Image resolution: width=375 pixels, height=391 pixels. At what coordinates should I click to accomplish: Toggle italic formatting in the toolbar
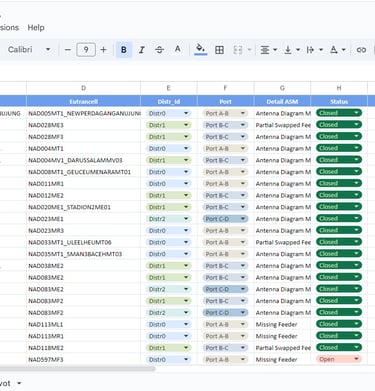coord(142,50)
